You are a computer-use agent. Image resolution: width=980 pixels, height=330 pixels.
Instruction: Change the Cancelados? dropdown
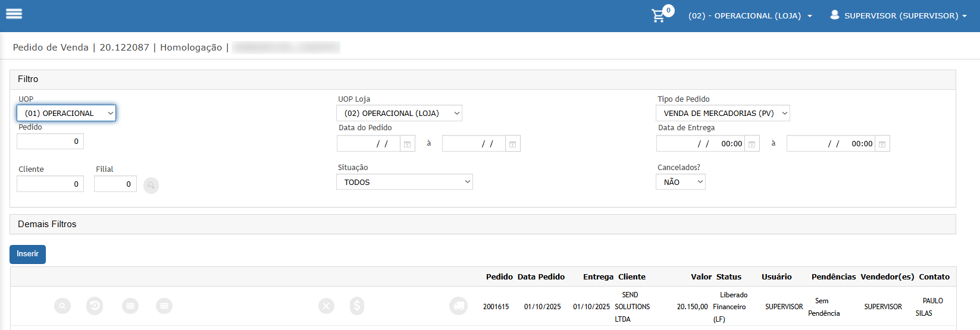click(680, 182)
